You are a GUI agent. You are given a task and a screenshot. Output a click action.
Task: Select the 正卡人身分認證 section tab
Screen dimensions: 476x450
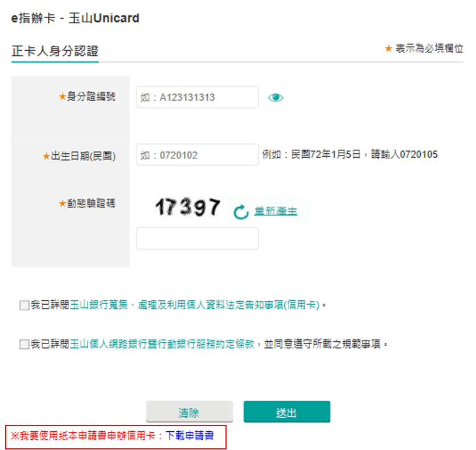click(55, 51)
